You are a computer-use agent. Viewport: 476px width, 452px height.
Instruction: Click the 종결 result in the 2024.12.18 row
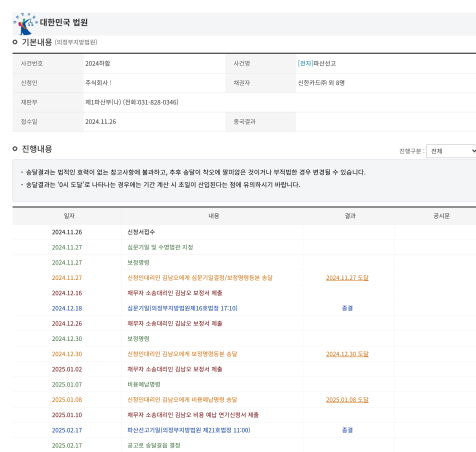click(347, 308)
